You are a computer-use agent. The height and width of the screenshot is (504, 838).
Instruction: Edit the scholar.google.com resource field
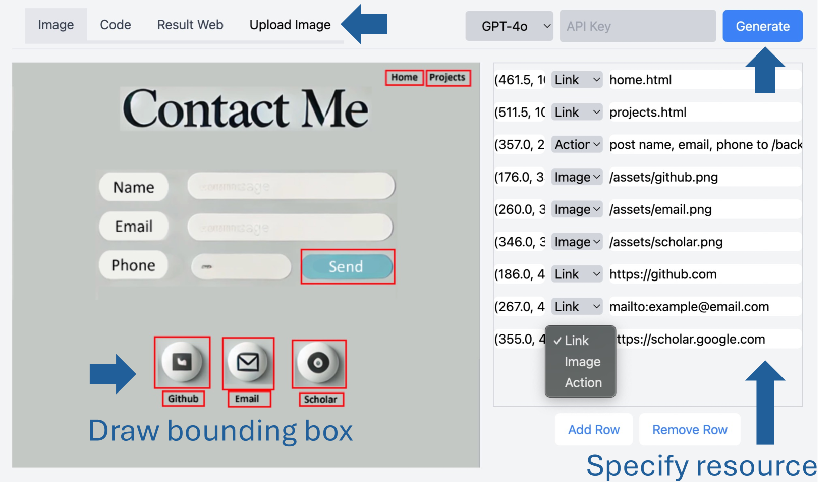point(709,339)
